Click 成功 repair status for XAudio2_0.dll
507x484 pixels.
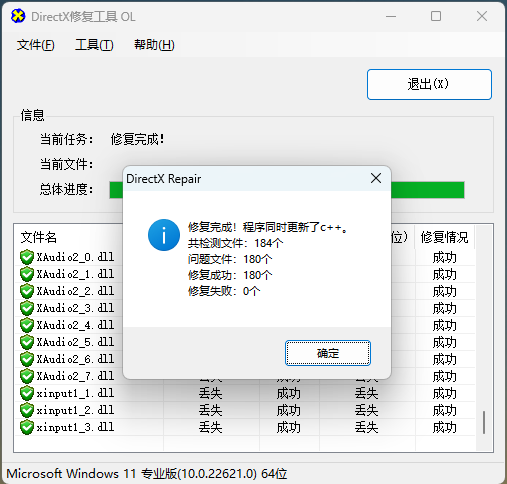pos(444,258)
